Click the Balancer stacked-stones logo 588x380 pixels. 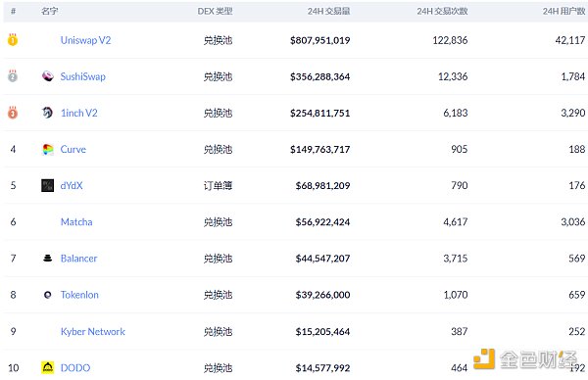(48, 259)
